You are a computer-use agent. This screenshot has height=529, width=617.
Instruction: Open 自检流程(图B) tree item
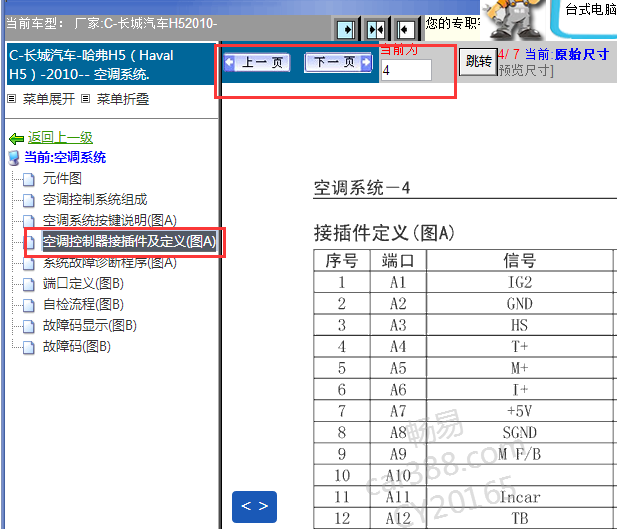coord(83,304)
